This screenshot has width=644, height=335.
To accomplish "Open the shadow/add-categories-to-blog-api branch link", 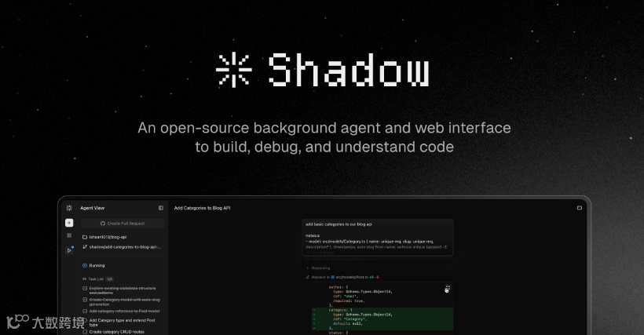I will tap(125, 247).
